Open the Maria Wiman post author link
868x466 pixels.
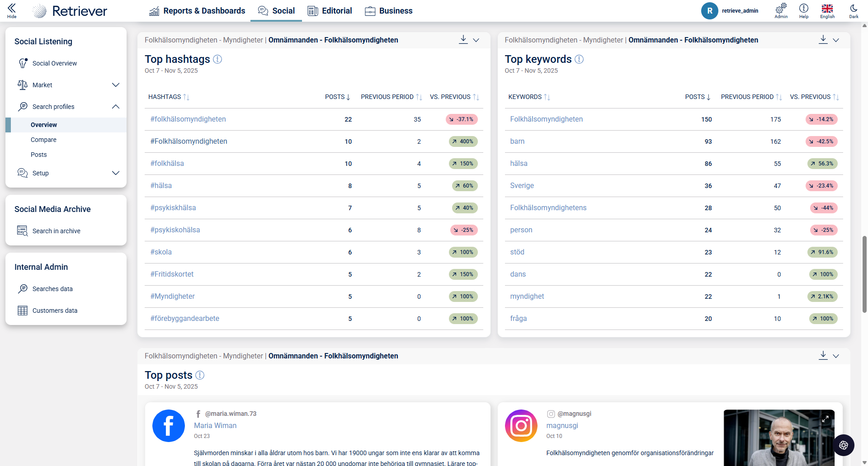(215, 425)
